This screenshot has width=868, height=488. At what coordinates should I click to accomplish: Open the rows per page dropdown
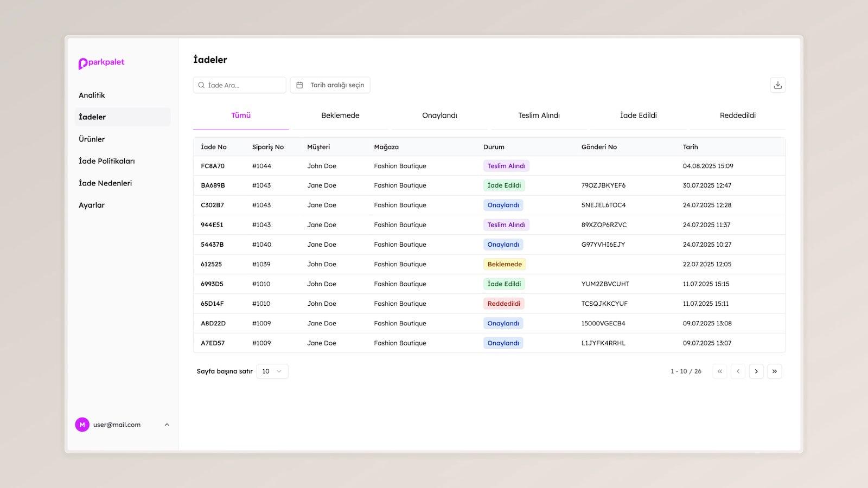tap(272, 371)
